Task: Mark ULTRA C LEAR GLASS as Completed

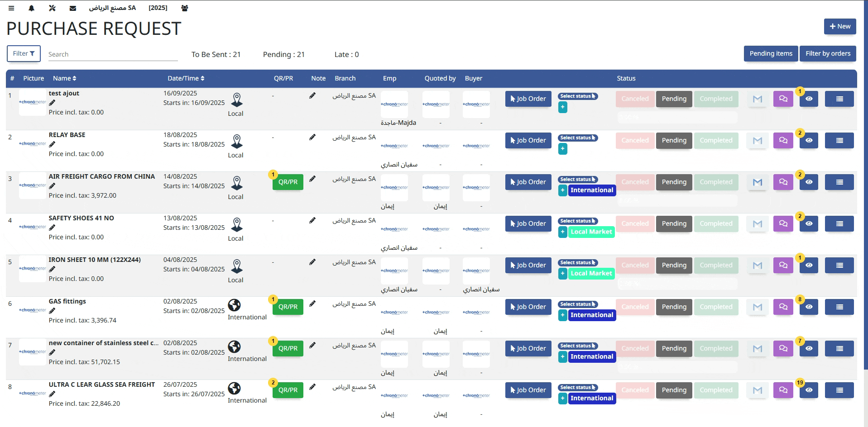Action: coord(715,390)
